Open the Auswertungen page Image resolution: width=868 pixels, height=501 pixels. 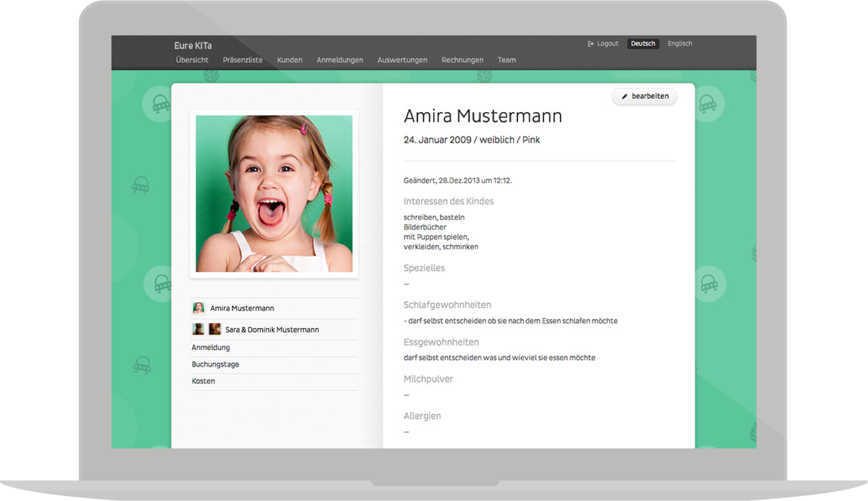(402, 60)
